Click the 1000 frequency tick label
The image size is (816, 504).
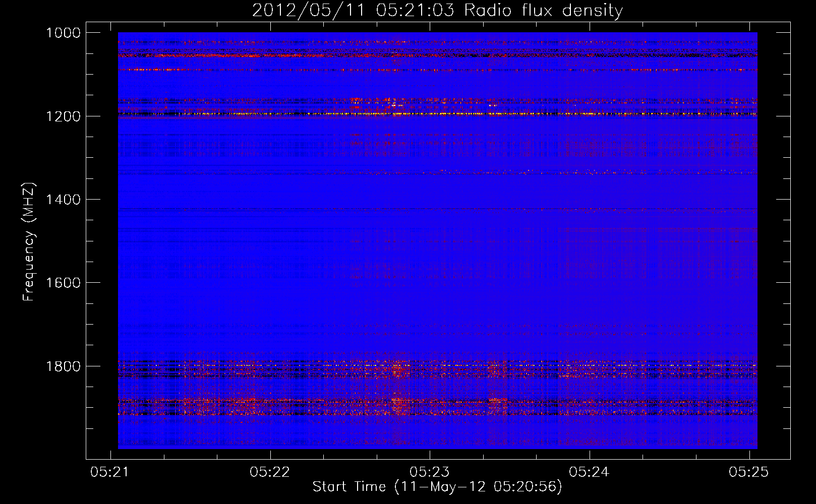(x=63, y=33)
